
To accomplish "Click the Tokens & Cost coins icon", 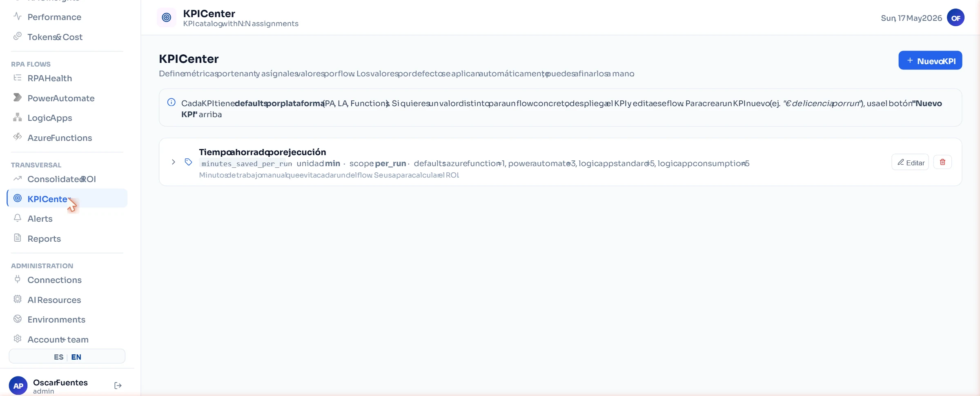I will coord(17,36).
